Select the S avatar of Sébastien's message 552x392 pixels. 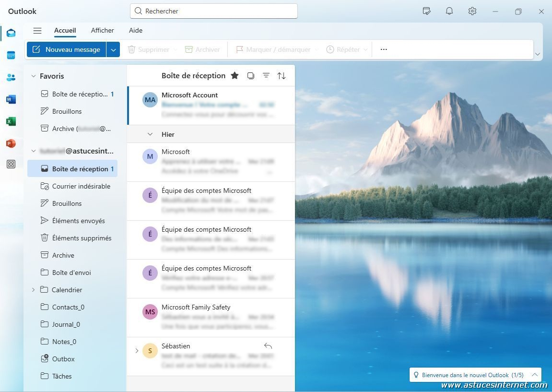click(x=150, y=350)
